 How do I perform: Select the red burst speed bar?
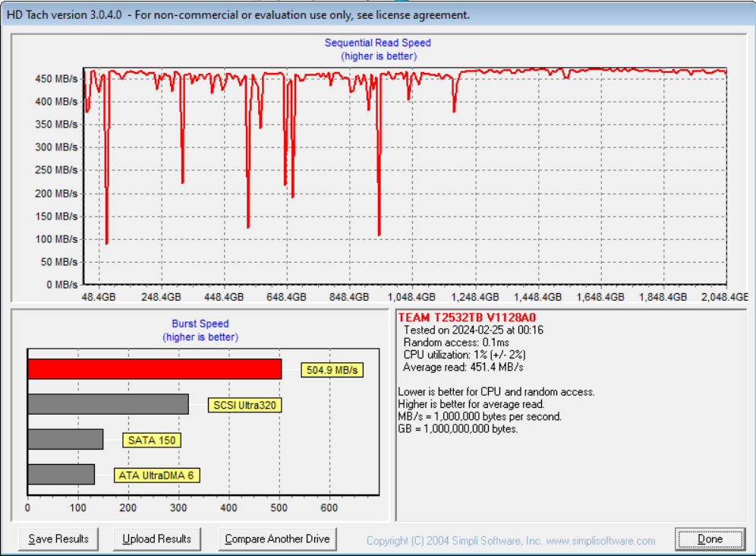click(154, 369)
